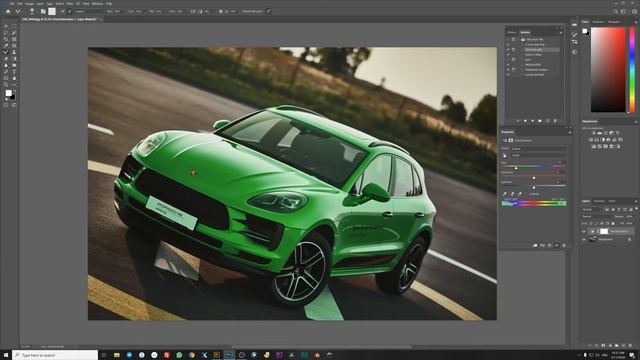Click the on-image adjustment hand tool
Viewport: 640px width, 360px height.
[x=504, y=156]
